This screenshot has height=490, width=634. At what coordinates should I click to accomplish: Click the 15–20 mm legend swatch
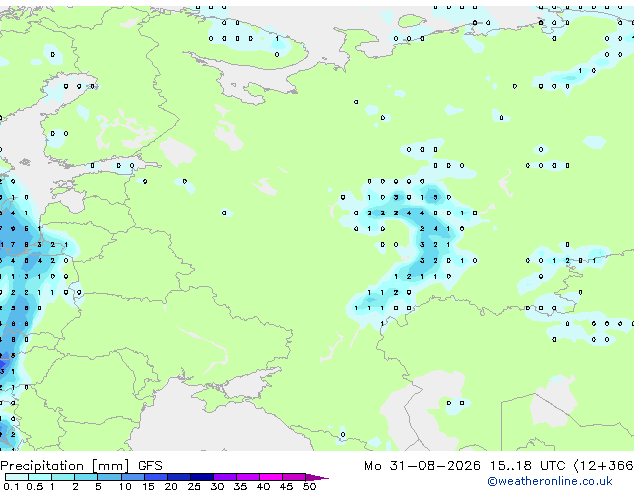click(156, 477)
